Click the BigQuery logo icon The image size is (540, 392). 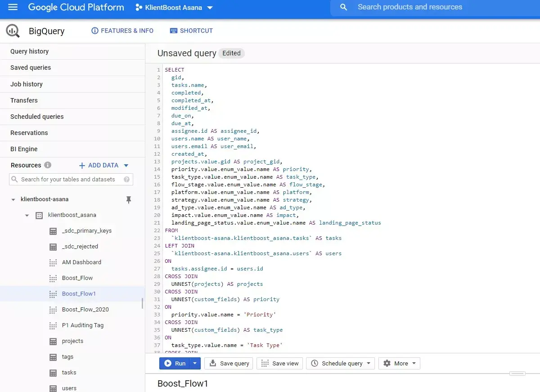click(12, 31)
